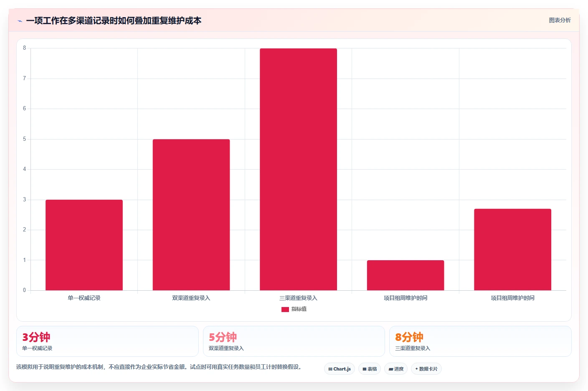Select the 8分钟 三渠道重复录入 data card
588x391 pixels.
point(480,341)
